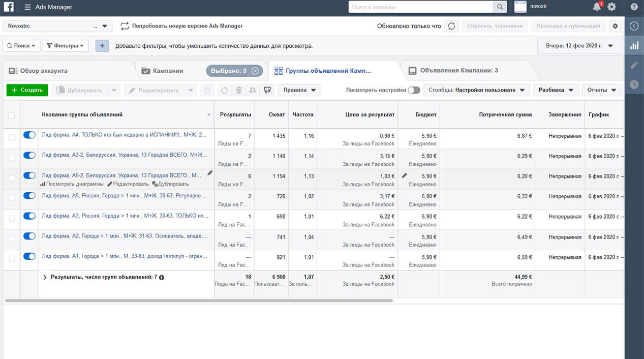Expand the Результаты summary row chevron
The width and height of the screenshot is (644, 359).
point(45,277)
